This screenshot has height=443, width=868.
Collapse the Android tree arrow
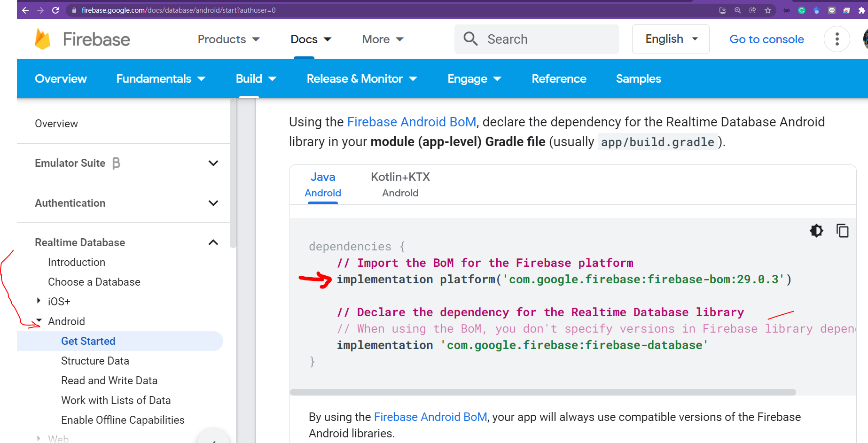point(39,320)
